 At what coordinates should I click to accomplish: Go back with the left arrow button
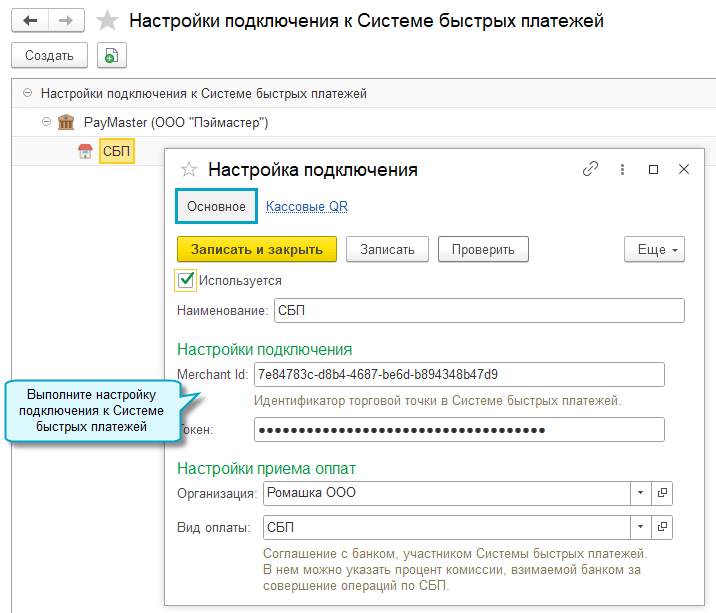click(x=30, y=21)
